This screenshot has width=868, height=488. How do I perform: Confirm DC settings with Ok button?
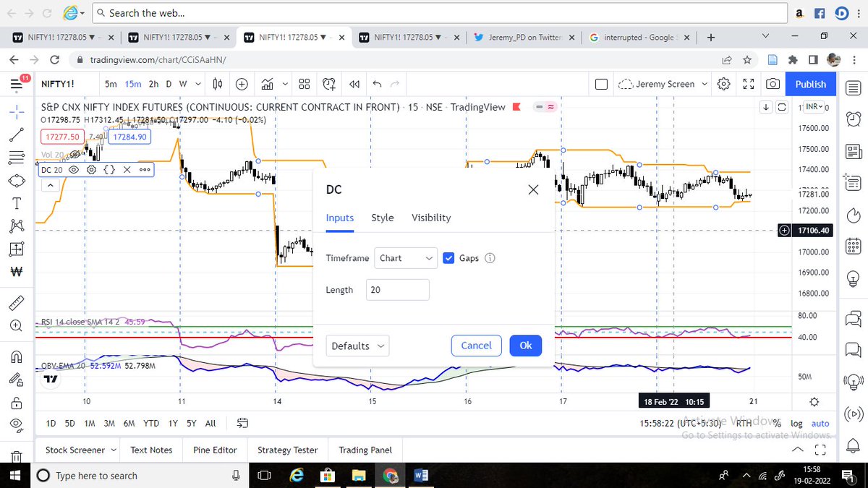526,346
